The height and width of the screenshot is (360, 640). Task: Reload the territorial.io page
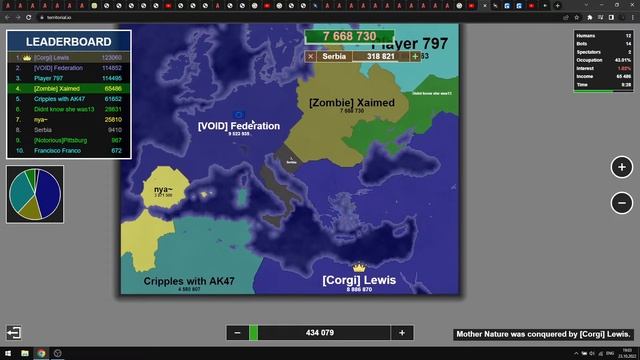pyautogui.click(x=29, y=18)
